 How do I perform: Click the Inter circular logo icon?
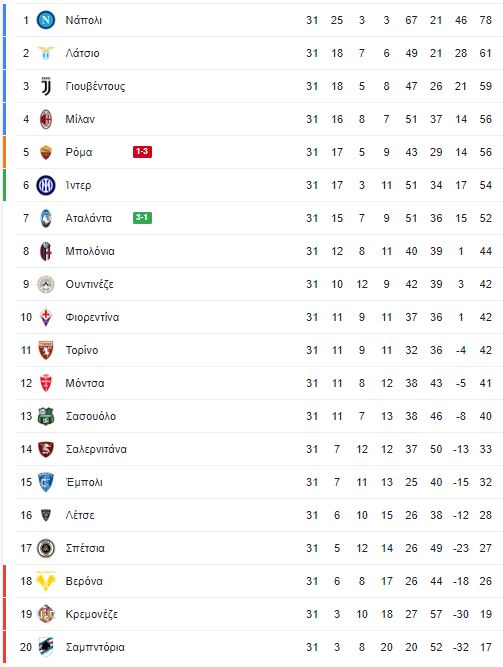pos(46,185)
